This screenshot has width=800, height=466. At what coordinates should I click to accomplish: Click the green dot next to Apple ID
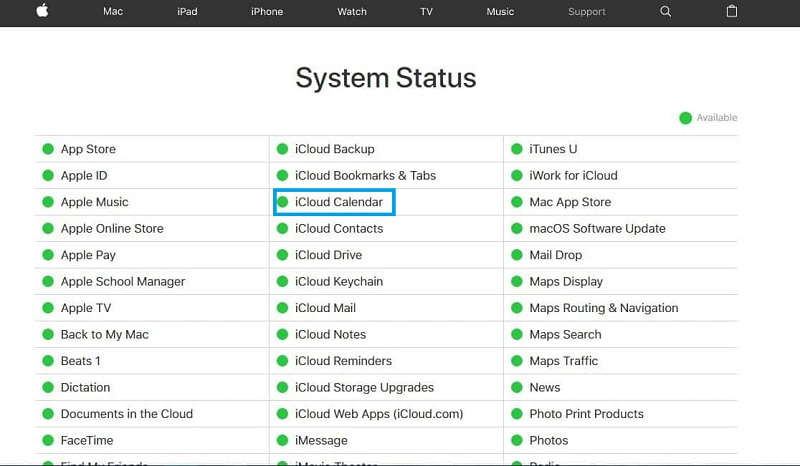48,176
